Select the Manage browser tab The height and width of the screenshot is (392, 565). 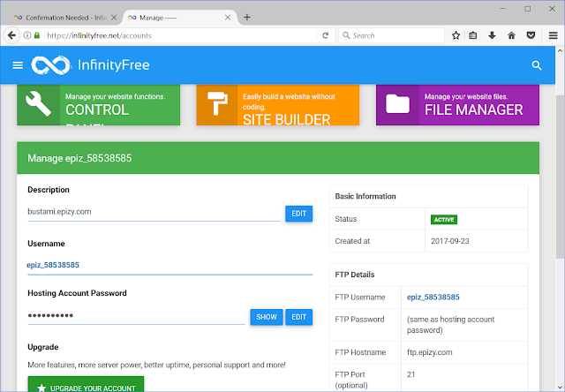(x=179, y=18)
